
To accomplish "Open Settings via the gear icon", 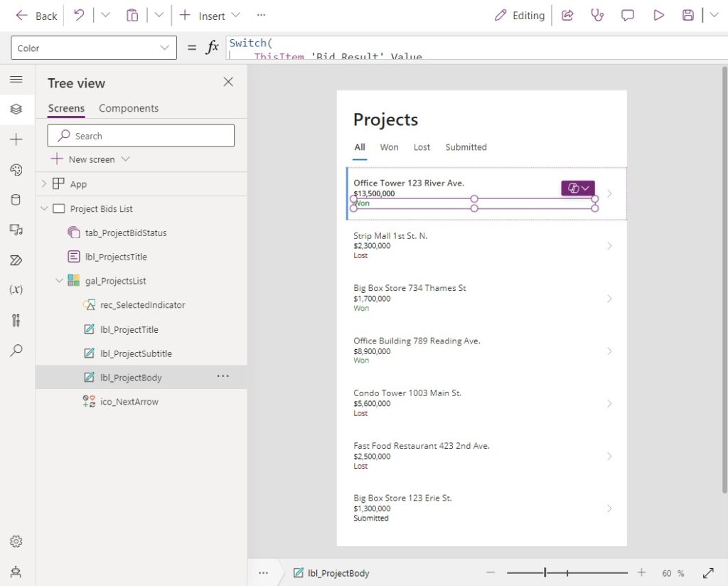I will 16,540.
